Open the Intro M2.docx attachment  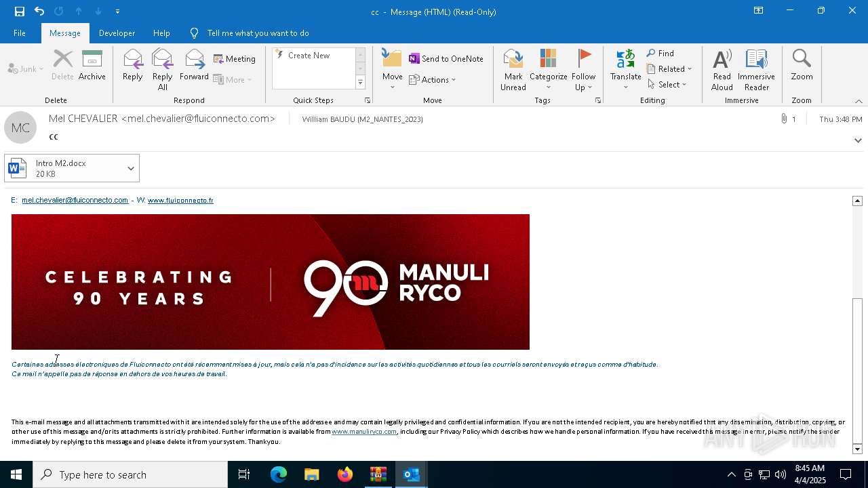pyautogui.click(x=63, y=168)
